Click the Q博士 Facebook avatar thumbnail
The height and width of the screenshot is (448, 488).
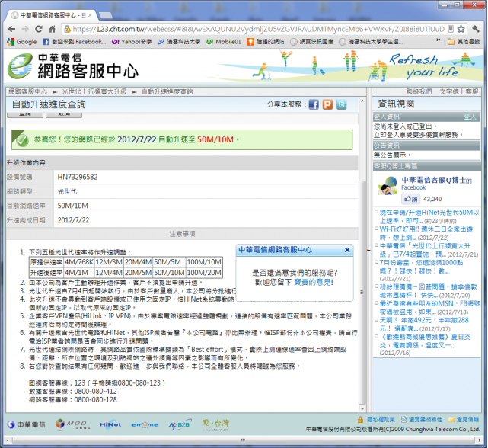tap(388, 185)
